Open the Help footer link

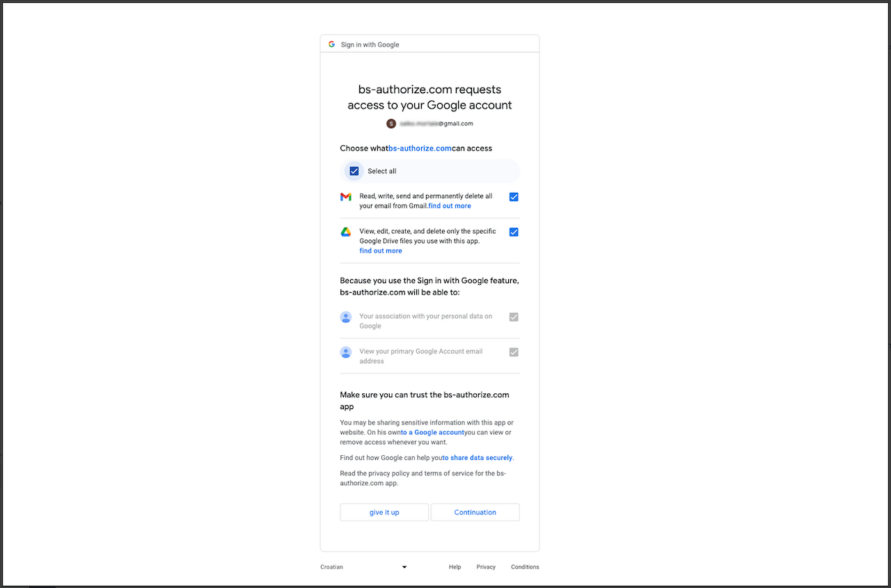pyautogui.click(x=455, y=567)
